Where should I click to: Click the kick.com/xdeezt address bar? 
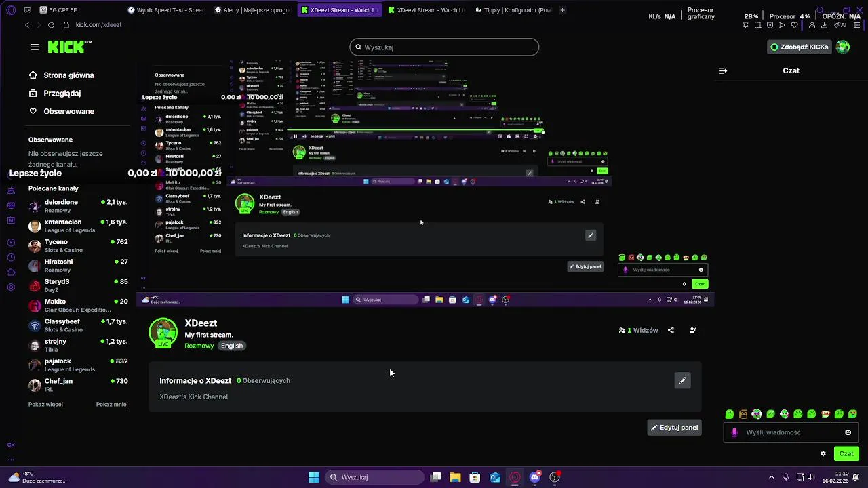[98, 25]
